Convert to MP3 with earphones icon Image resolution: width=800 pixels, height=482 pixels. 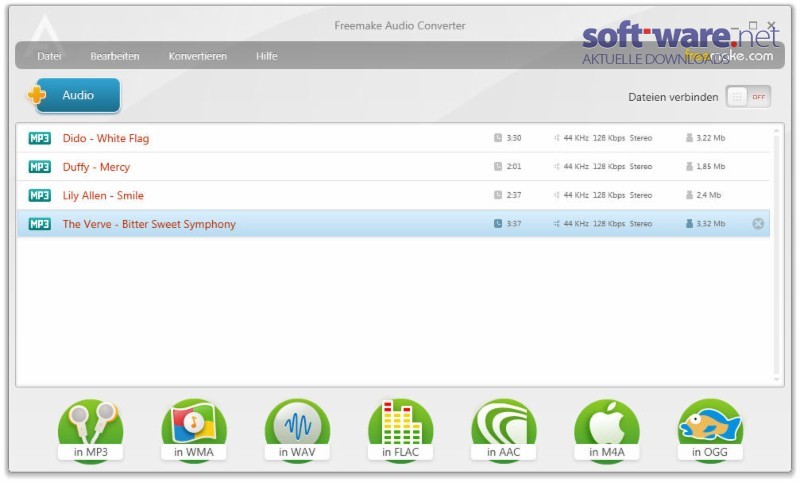pos(90,431)
